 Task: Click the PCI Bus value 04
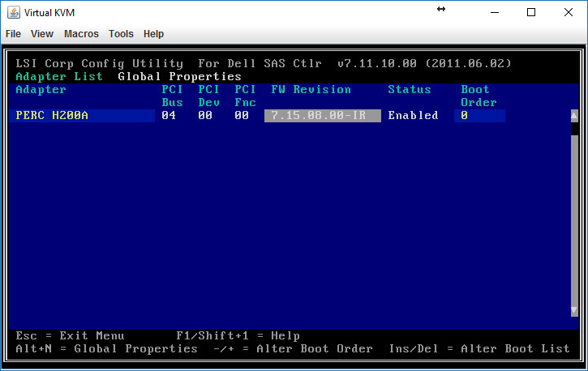169,116
